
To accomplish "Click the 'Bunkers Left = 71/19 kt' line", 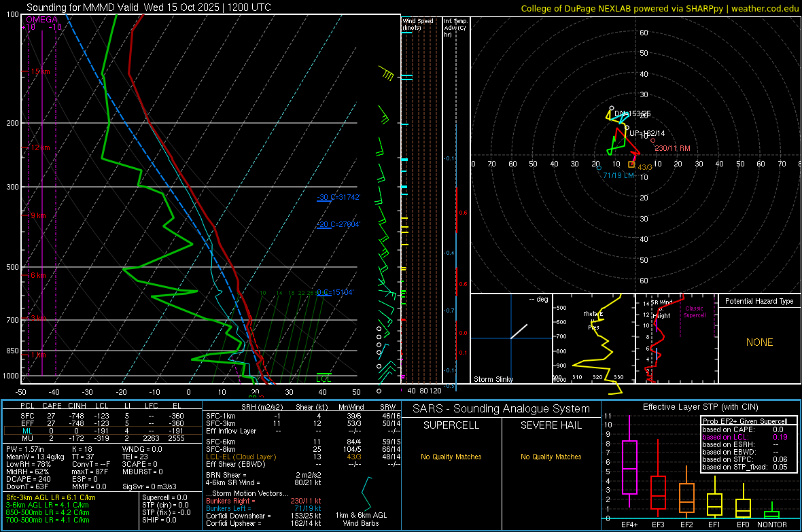I will (x=264, y=508).
